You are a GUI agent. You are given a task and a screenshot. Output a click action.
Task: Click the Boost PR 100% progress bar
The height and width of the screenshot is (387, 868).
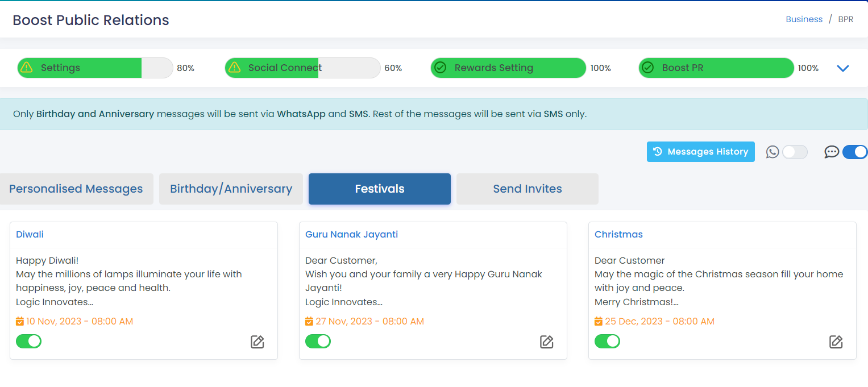716,68
